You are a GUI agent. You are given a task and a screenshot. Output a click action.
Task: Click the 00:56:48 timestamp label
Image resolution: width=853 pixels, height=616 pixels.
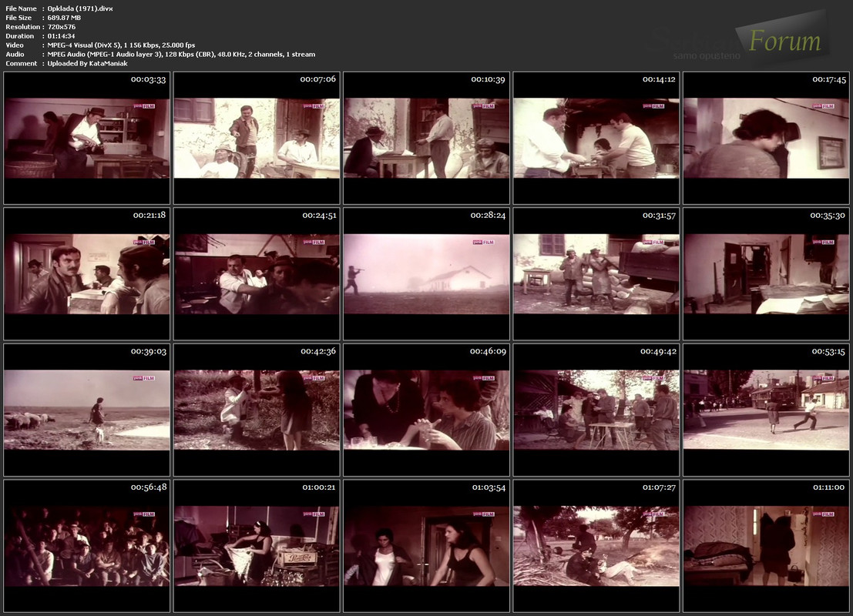point(149,487)
